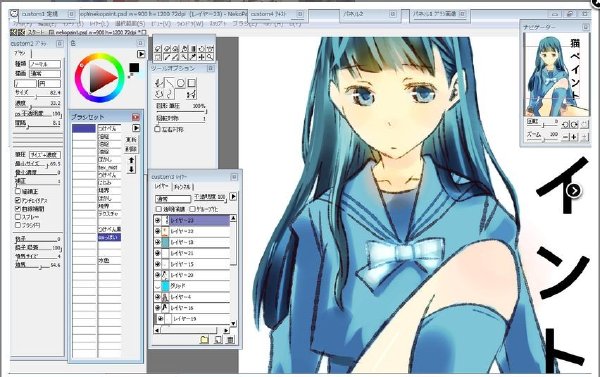Image resolution: width=600 pixels, height=377 pixels.
Task: Open the ビュー(V) menu
Action: pos(161,23)
